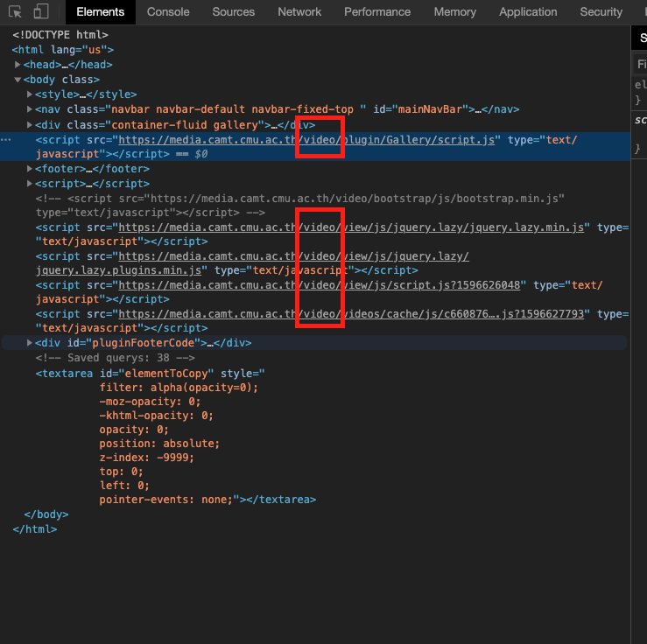Expand the head element

[18, 65]
